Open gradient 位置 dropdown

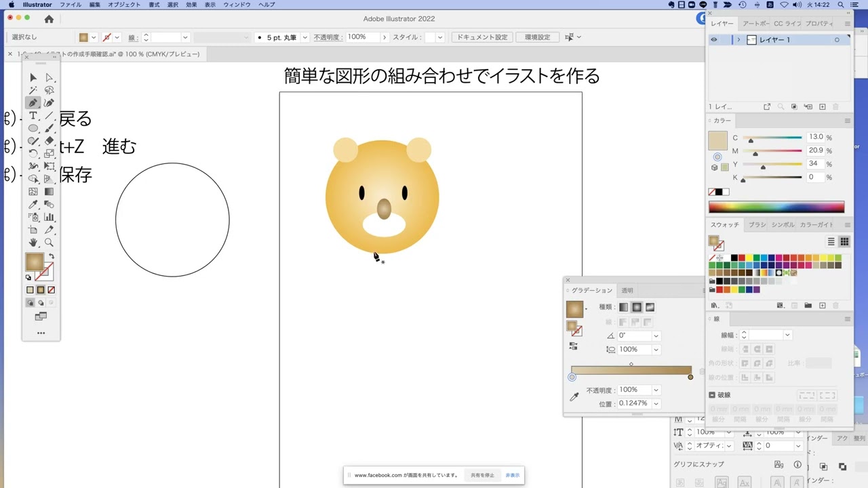656,403
